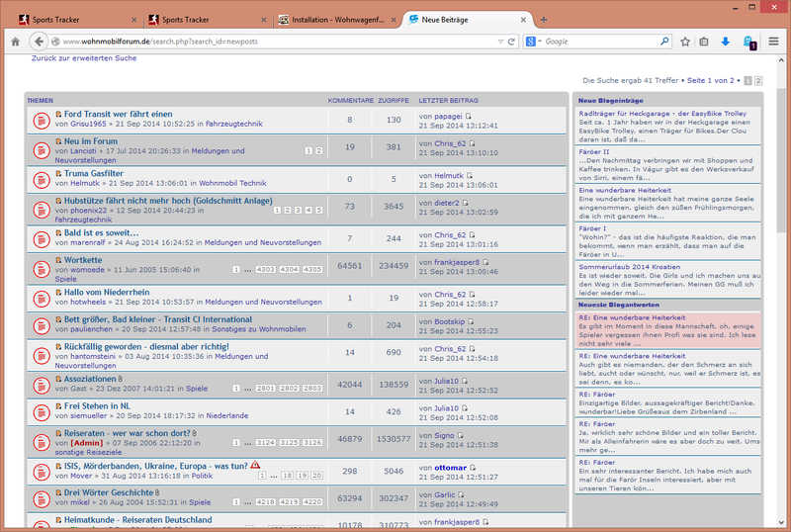This screenshot has width=791, height=532.
Task: Open the notification extension icon with badge
Action: click(749, 43)
